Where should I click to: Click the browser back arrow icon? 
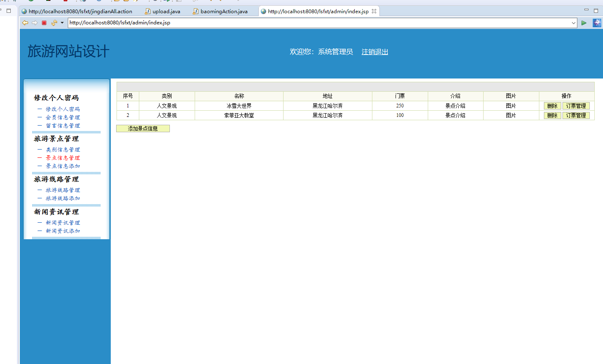pyautogui.click(x=25, y=23)
